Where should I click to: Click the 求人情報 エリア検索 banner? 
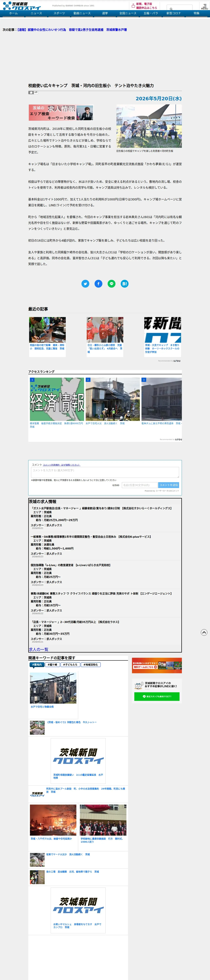point(61,113)
